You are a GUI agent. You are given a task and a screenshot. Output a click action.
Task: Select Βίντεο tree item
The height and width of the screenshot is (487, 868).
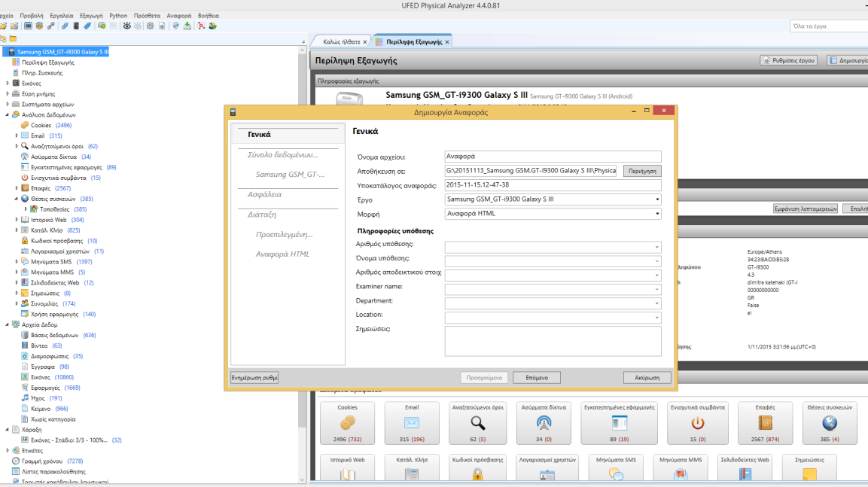38,346
